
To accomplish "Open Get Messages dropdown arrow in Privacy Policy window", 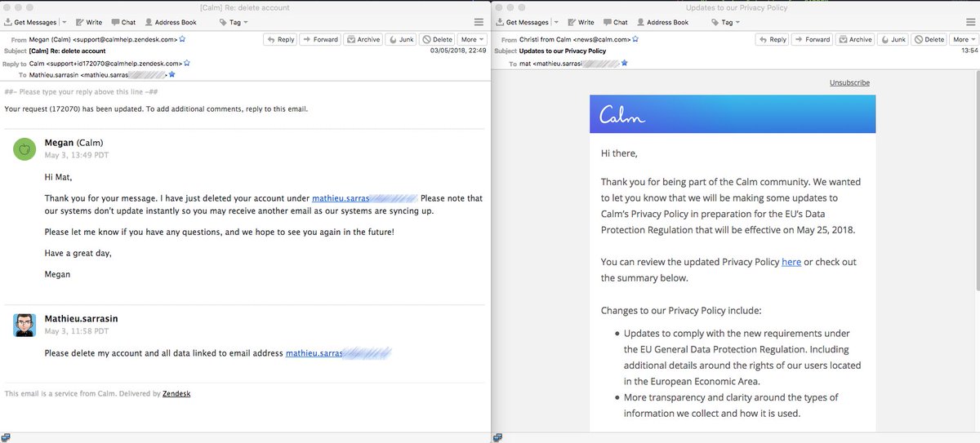I will click(557, 22).
